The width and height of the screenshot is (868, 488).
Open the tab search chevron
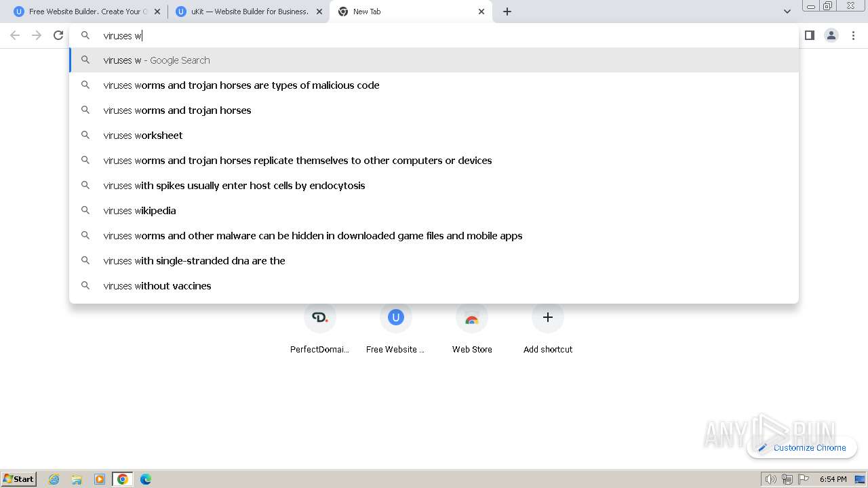787,12
